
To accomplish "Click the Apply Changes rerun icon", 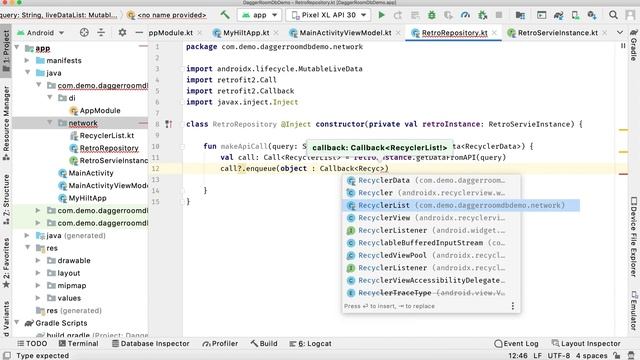I will [x=398, y=15].
